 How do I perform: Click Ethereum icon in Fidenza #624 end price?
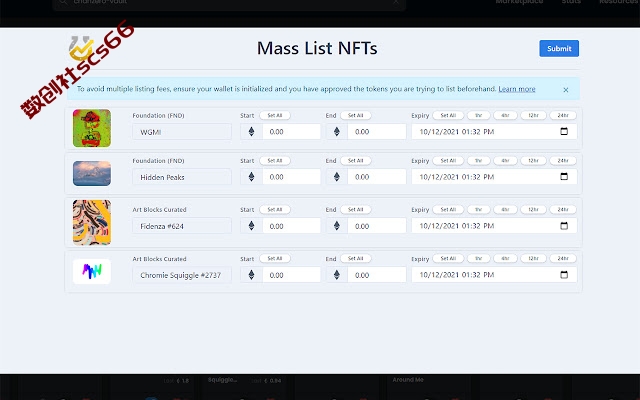pyautogui.click(x=337, y=226)
